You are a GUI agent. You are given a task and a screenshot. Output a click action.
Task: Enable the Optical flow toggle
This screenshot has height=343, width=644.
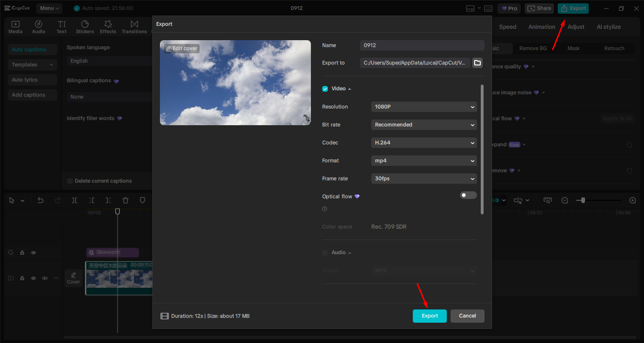[468, 195]
